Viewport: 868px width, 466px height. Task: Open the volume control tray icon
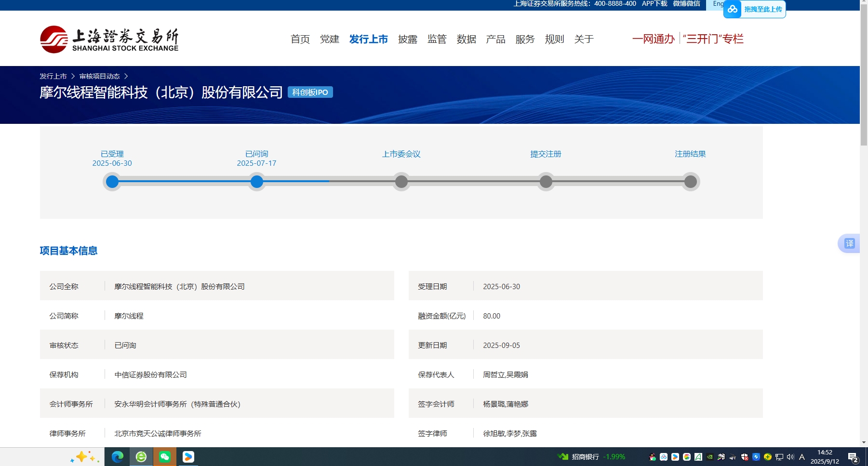[790, 457]
